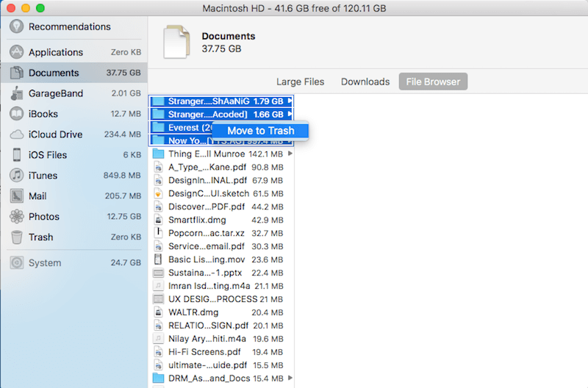Expand the Thing E...ll Munroe folder arrow
The image size is (588, 388).
(290, 154)
